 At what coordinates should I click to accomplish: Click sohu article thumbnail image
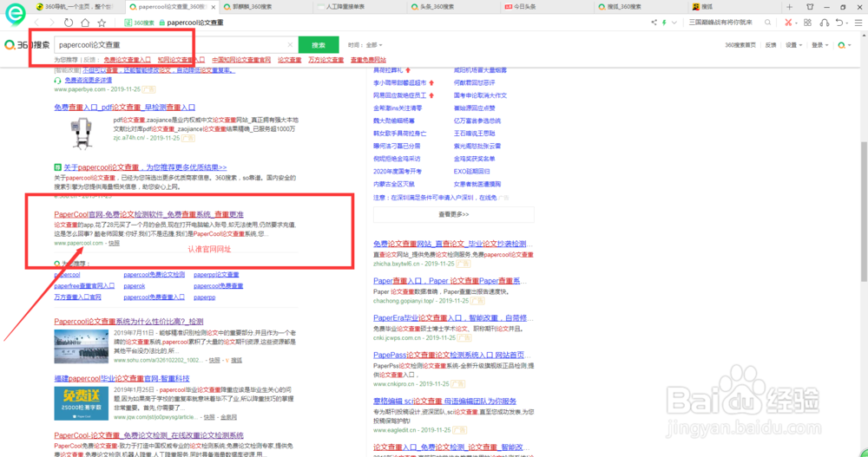pyautogui.click(x=82, y=346)
